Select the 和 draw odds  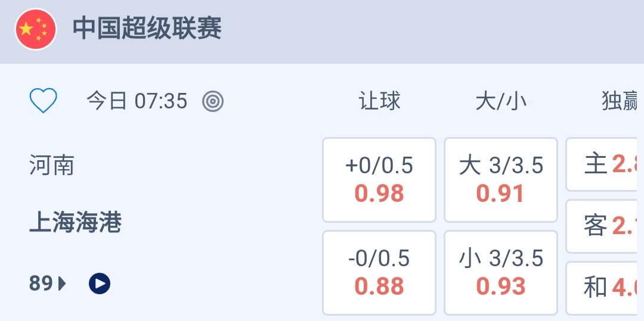tap(603, 288)
